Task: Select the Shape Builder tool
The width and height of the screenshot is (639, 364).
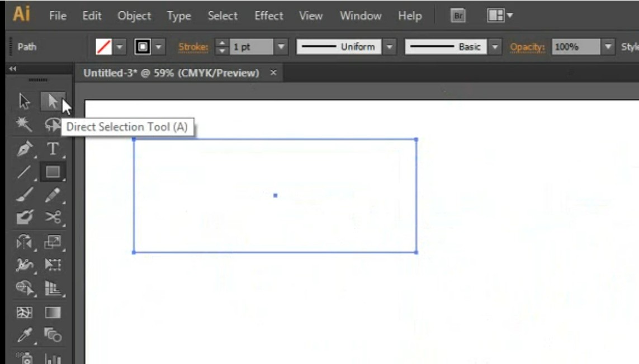Action: [x=25, y=288]
